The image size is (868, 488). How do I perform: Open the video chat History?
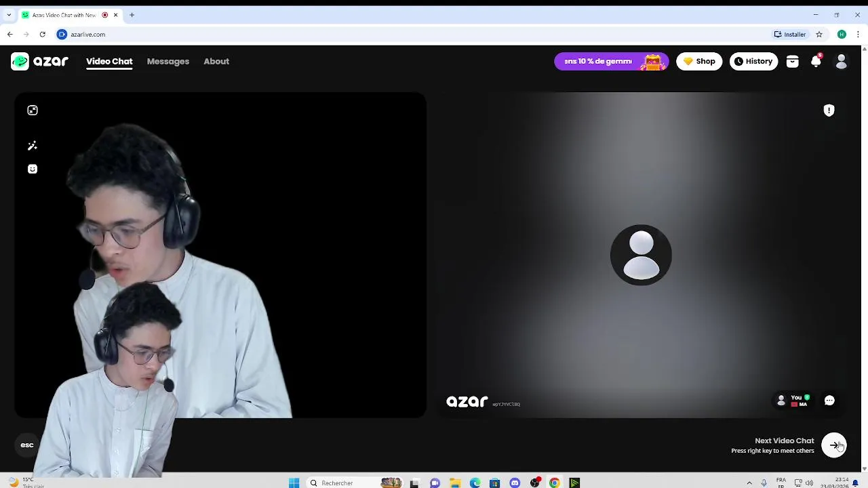point(753,62)
